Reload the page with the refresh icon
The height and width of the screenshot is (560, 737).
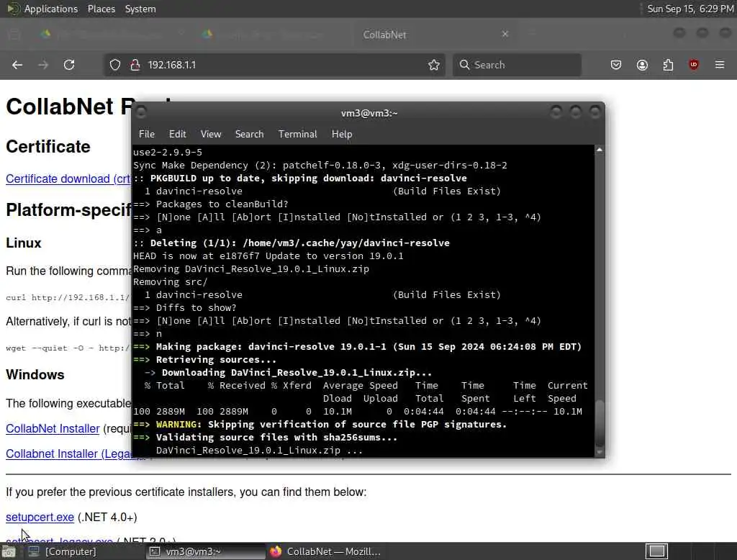pos(69,65)
